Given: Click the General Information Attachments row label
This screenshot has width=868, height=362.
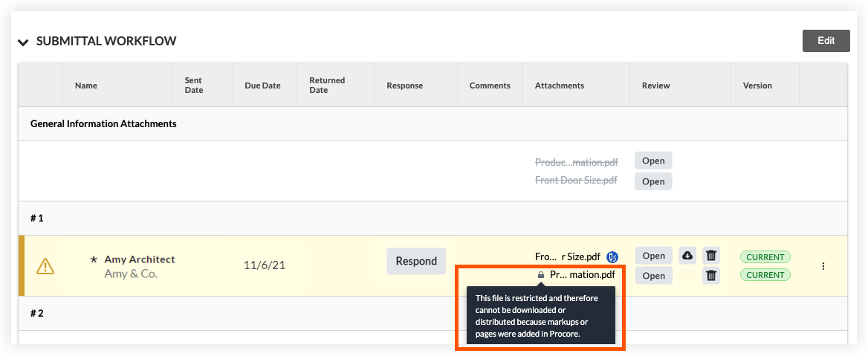Looking at the screenshot, I should tap(103, 123).
